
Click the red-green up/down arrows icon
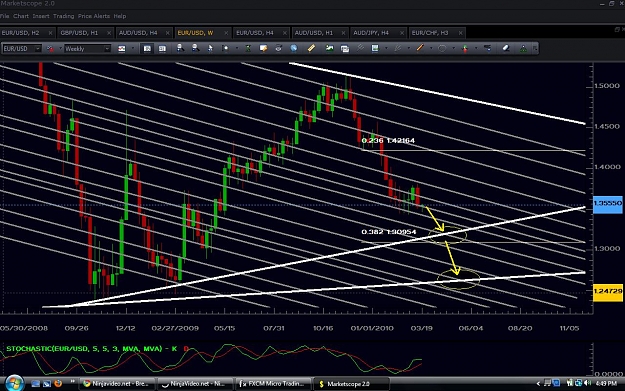click(x=465, y=48)
